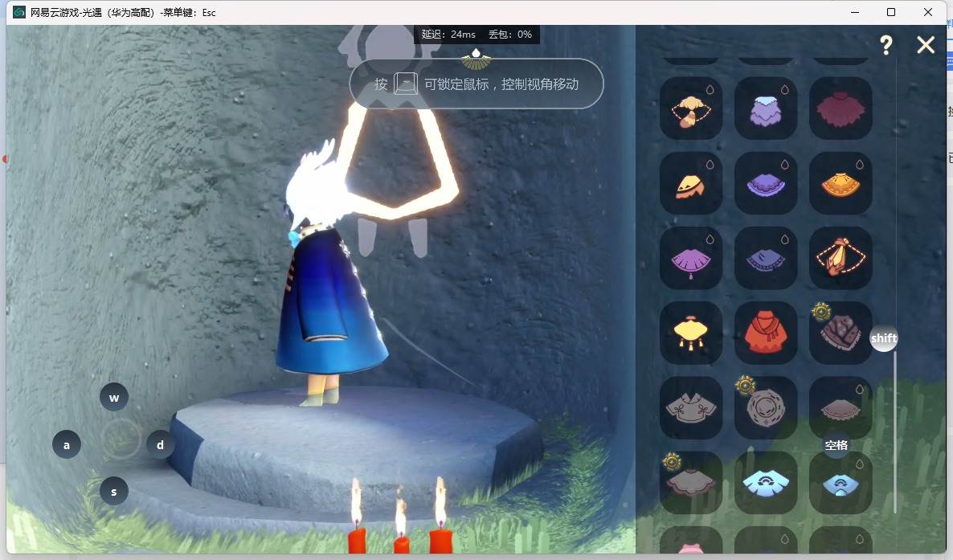Select the large light-blue crest cape
The height and width of the screenshot is (560, 953).
point(766,482)
